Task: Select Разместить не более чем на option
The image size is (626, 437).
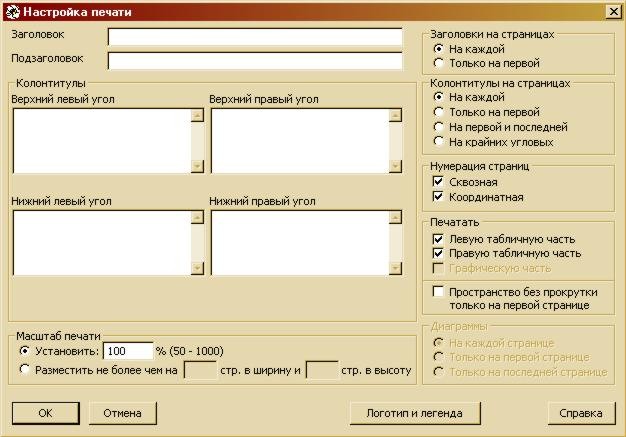Action: click(24, 370)
